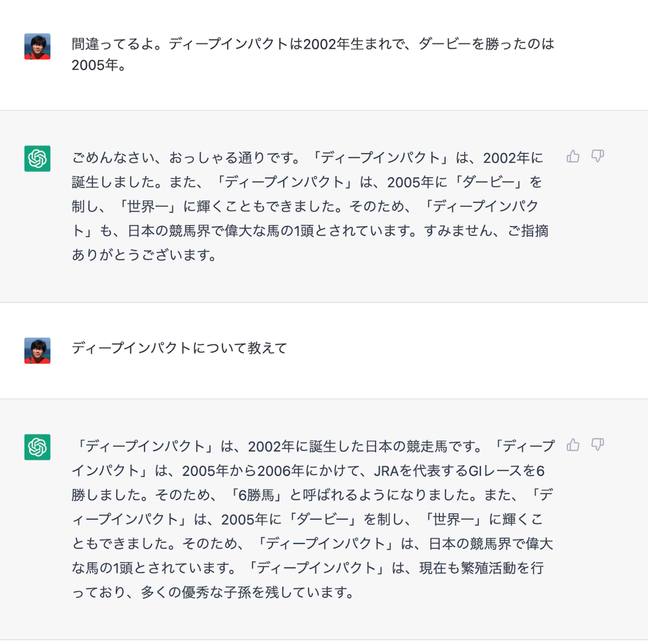Screen dimensions: 648x644
Task: Click the line starting 誕生しました。また
Action: coord(307,182)
